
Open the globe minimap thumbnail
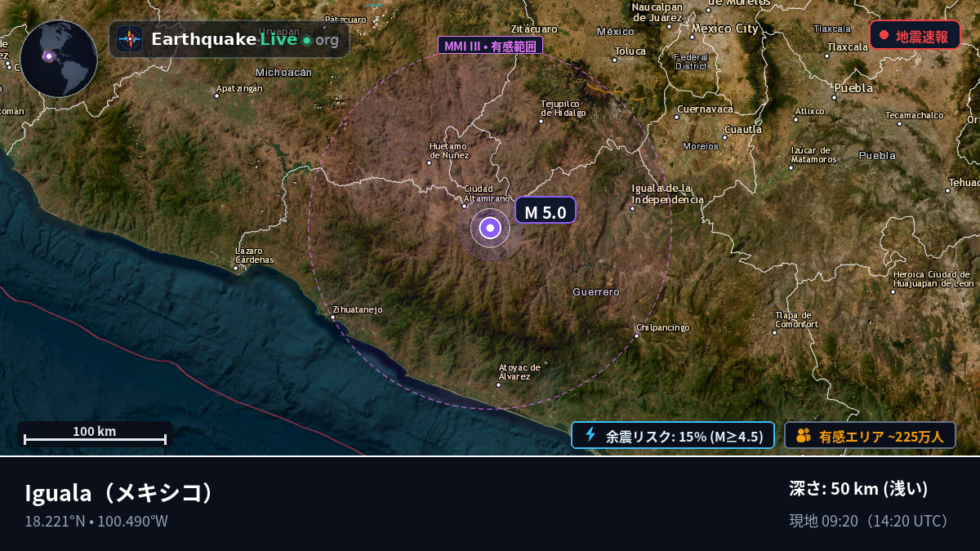pos(59,59)
